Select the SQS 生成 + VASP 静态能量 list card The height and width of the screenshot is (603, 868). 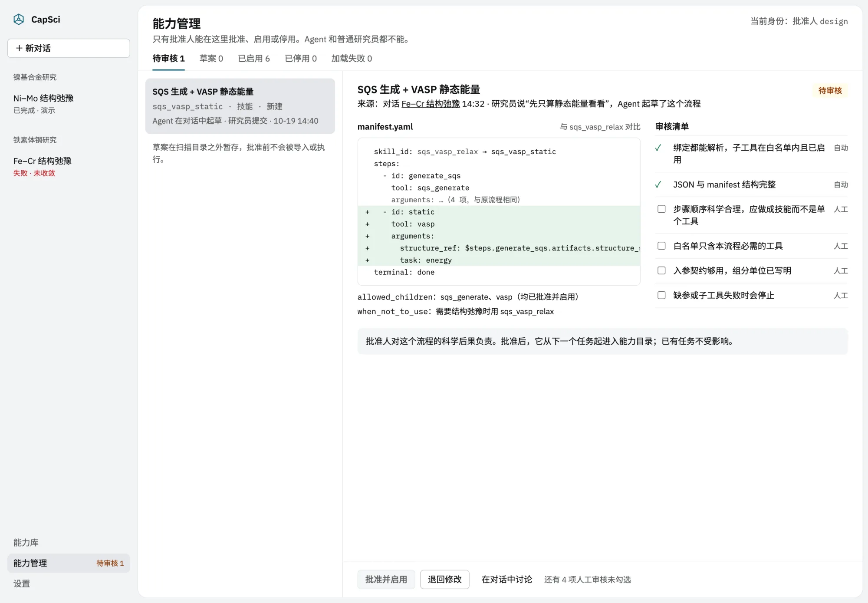[240, 106]
